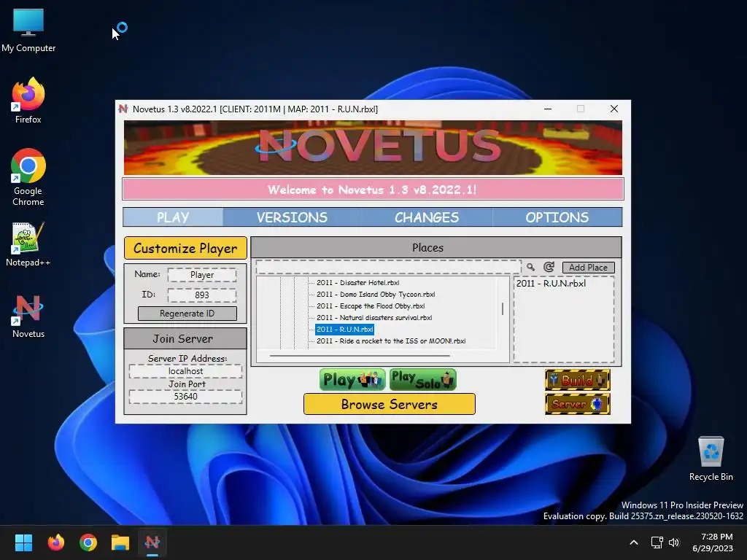Open File Explorer from the taskbar
Image resolution: width=747 pixels, height=560 pixels.
pos(120,542)
